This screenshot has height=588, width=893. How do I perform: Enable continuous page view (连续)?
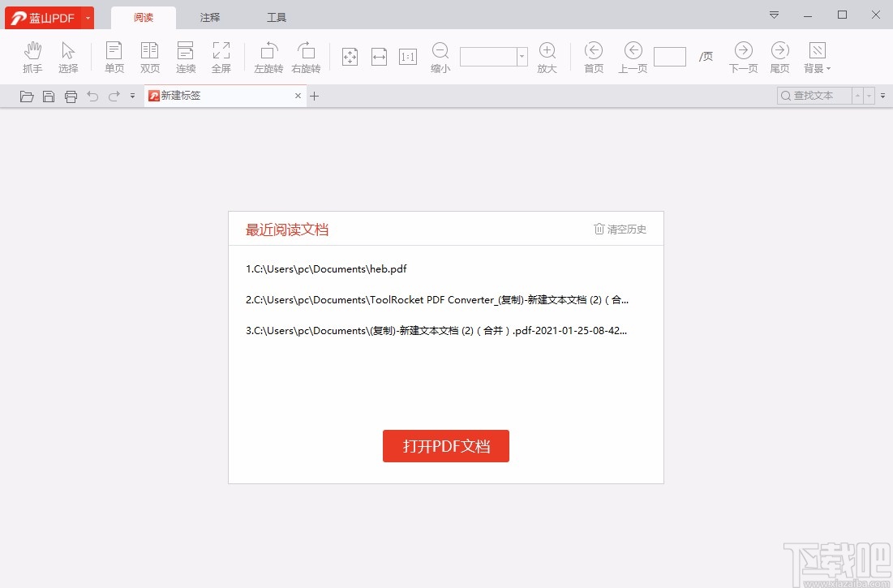click(186, 56)
